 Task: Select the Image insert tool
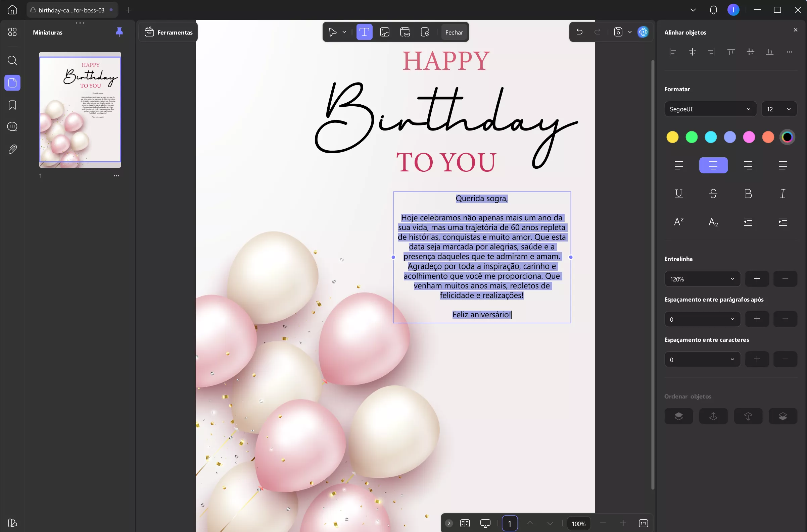[x=385, y=32]
